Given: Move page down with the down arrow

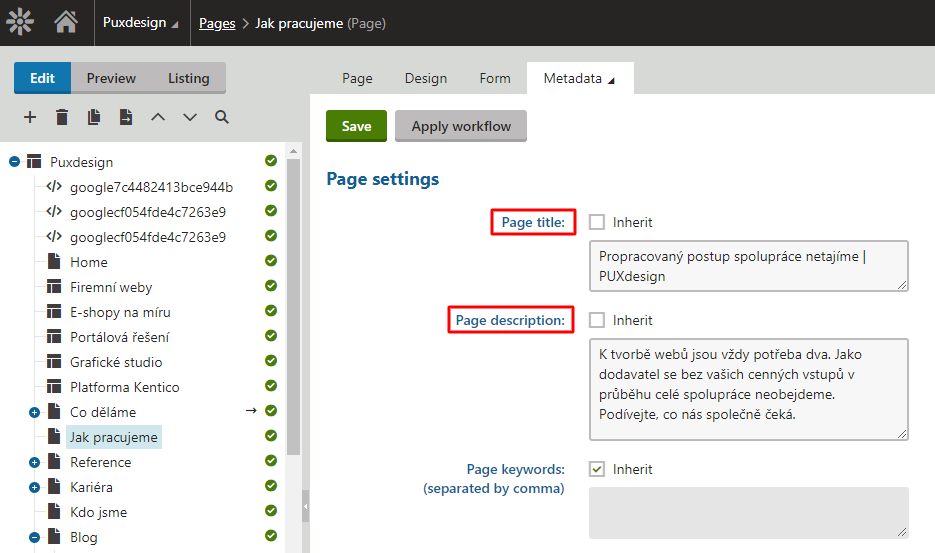Looking at the screenshot, I should click(x=190, y=117).
